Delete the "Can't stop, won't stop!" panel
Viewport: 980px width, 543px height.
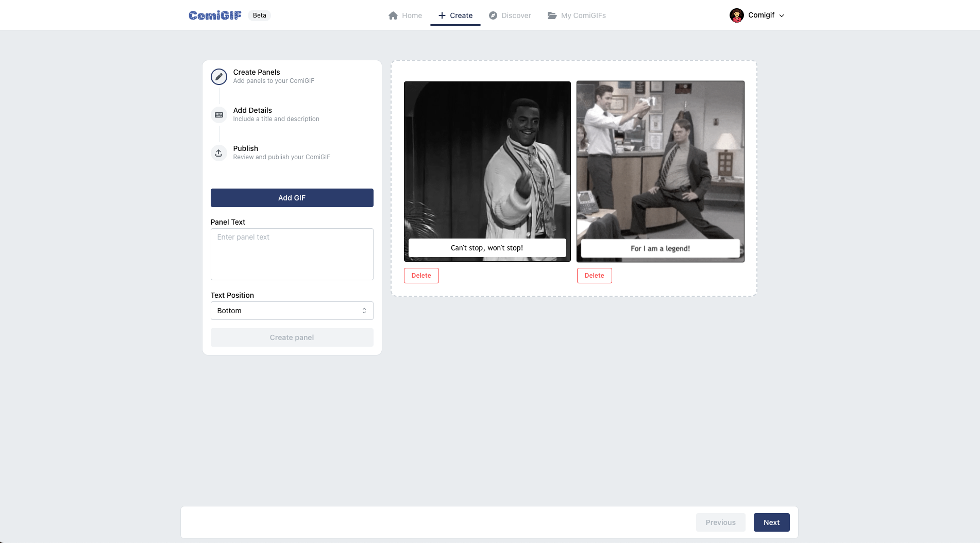point(421,276)
